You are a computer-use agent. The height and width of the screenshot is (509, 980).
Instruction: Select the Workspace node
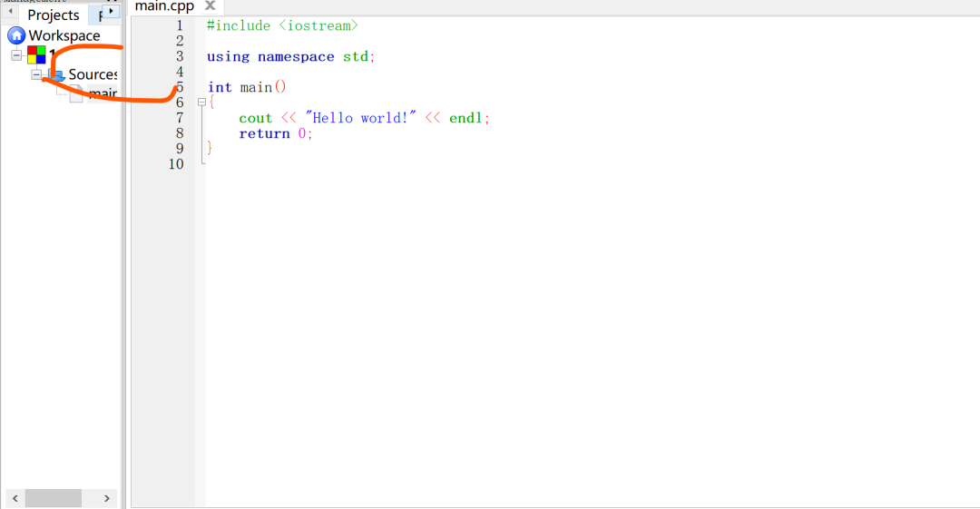[64, 35]
